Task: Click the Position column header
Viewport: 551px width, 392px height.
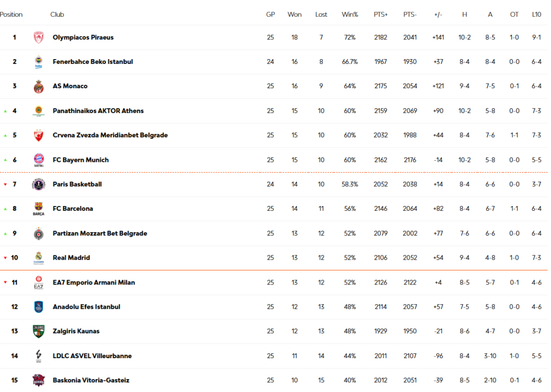Action: tap(11, 15)
